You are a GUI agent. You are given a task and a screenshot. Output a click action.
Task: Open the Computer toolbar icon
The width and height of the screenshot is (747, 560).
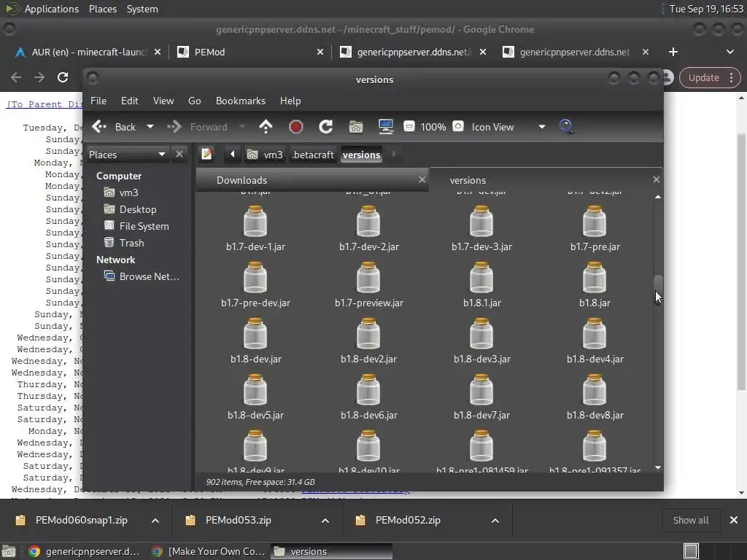386,127
